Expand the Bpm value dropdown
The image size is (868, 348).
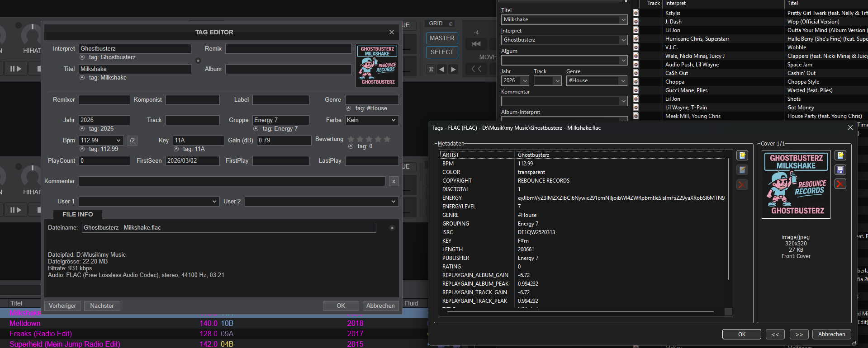point(119,141)
